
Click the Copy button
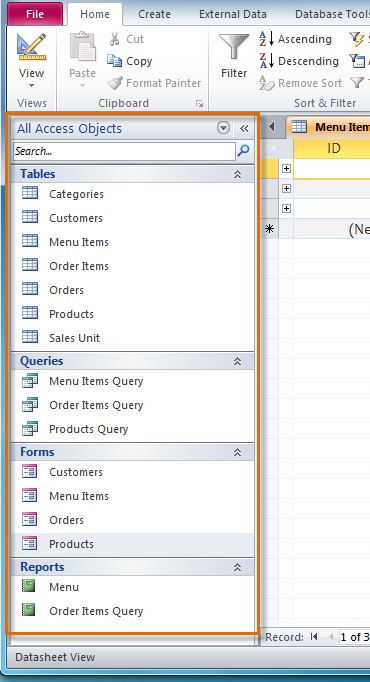point(130,61)
